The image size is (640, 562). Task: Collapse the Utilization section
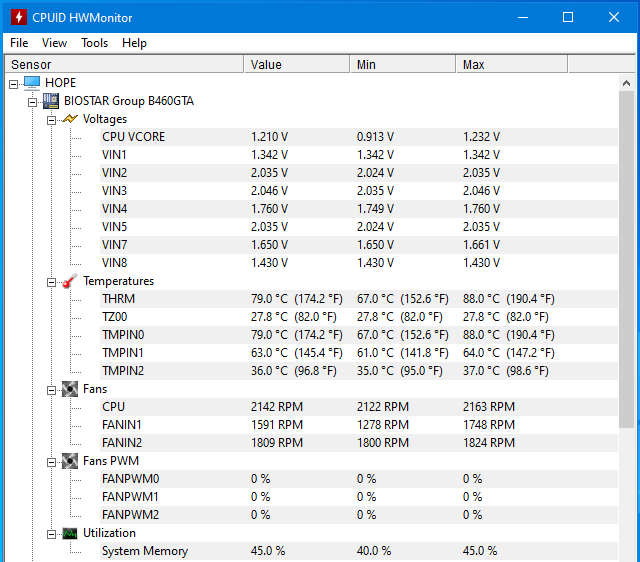pos(51,534)
